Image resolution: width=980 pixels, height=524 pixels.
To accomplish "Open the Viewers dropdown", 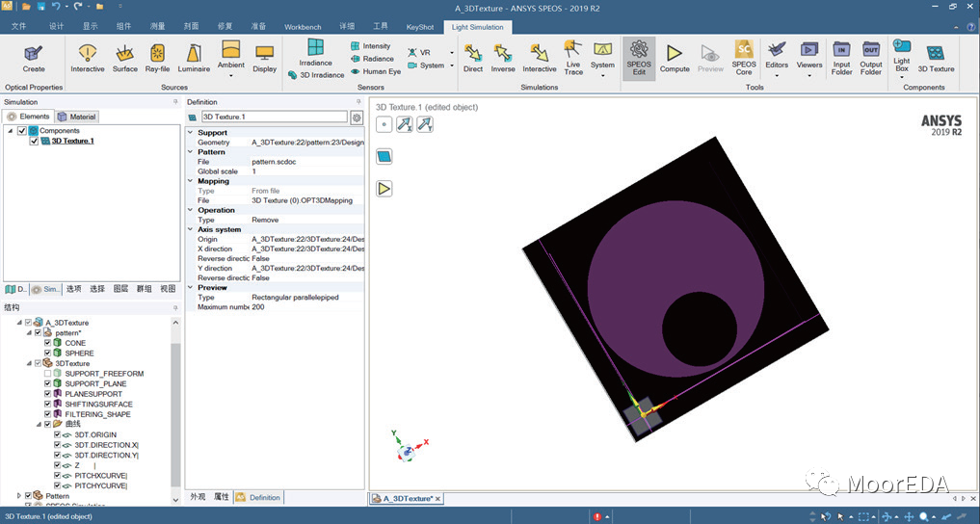I will (x=809, y=76).
